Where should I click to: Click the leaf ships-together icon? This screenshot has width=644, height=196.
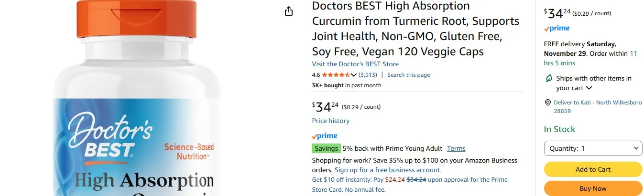[x=548, y=78]
